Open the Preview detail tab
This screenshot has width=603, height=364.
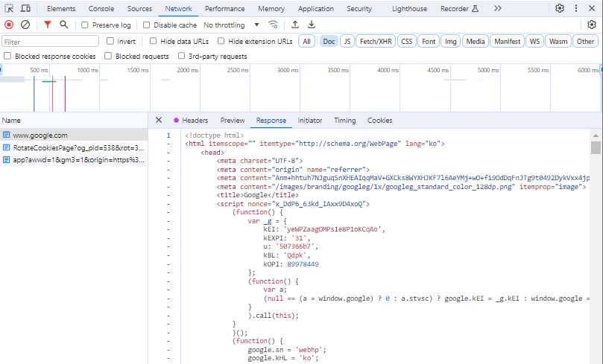(x=233, y=120)
